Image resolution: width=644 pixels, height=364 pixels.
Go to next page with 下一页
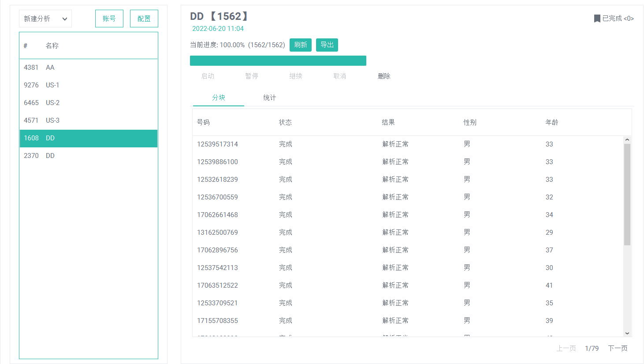pyautogui.click(x=618, y=348)
